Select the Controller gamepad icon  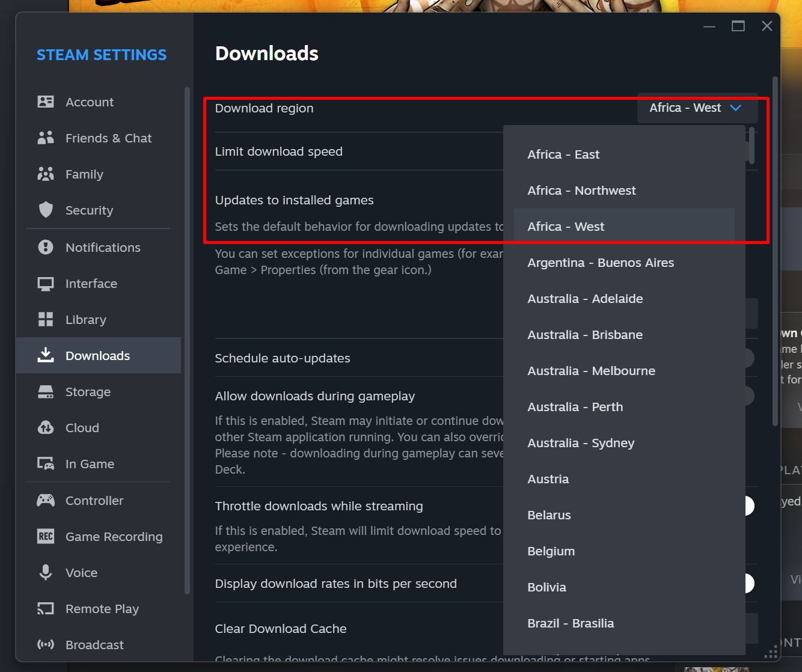(x=46, y=500)
